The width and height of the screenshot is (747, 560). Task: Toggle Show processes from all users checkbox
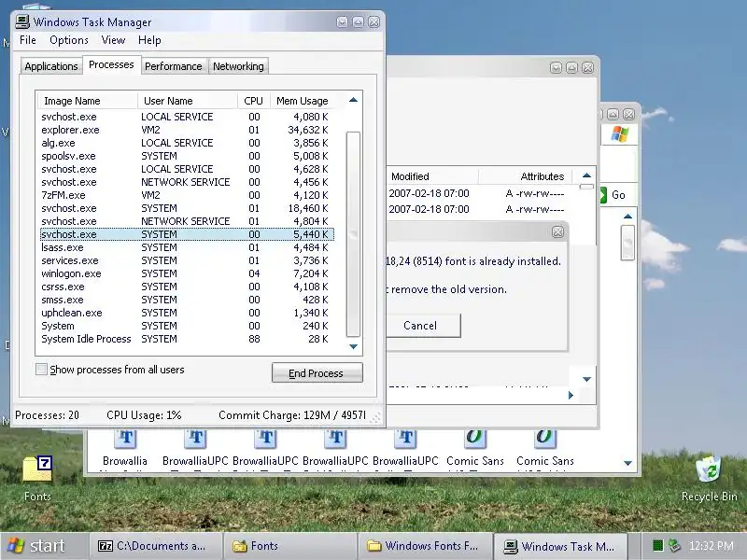click(41, 369)
